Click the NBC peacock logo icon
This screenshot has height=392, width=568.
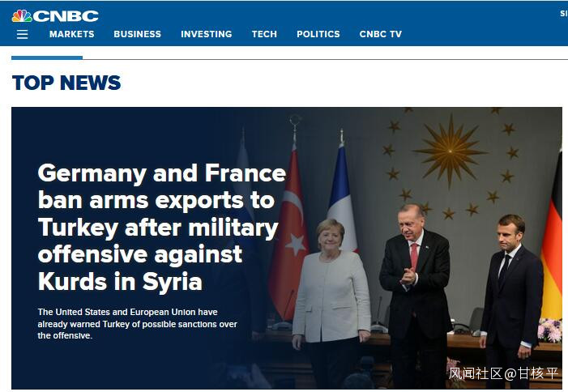(x=22, y=16)
